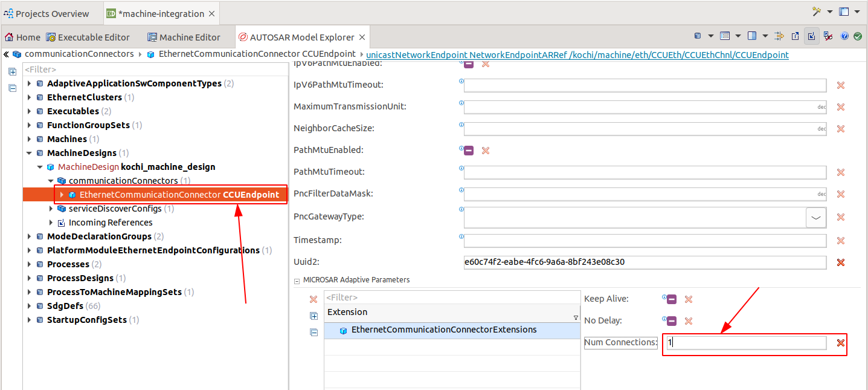Open the blue help question mark icon
This screenshot has width=868, height=390.
(x=844, y=36)
